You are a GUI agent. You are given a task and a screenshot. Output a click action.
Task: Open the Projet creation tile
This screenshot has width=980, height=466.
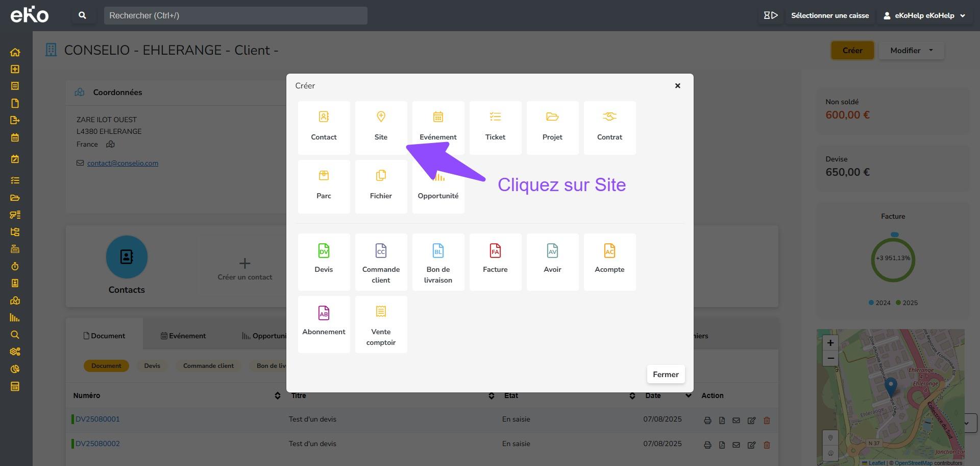(552, 127)
